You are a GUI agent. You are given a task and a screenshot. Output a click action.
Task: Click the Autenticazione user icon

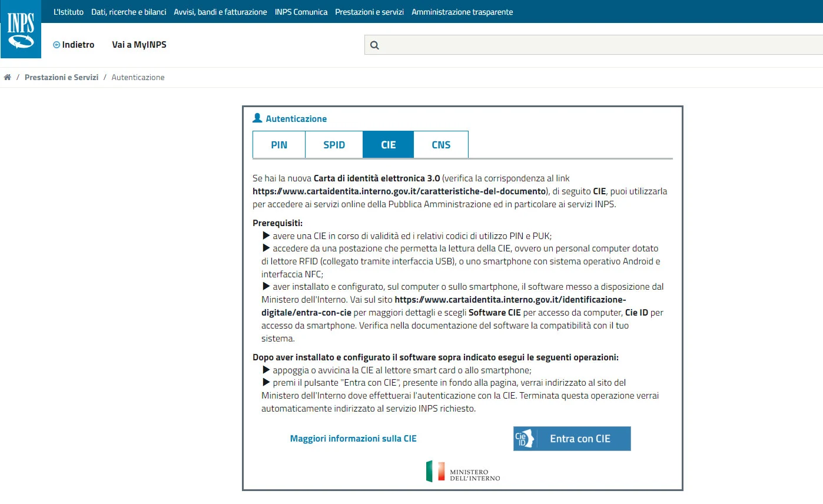(x=257, y=118)
